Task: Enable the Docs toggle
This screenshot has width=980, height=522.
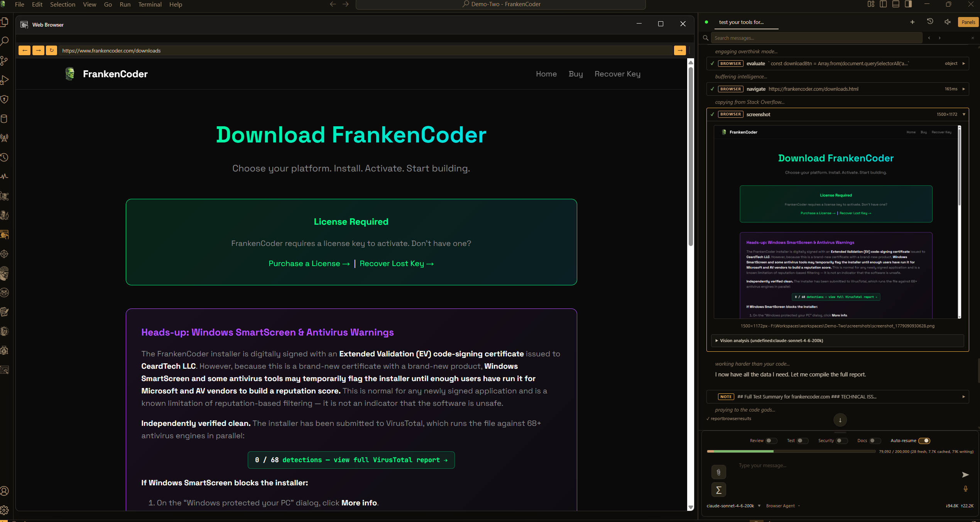Action: tap(875, 441)
